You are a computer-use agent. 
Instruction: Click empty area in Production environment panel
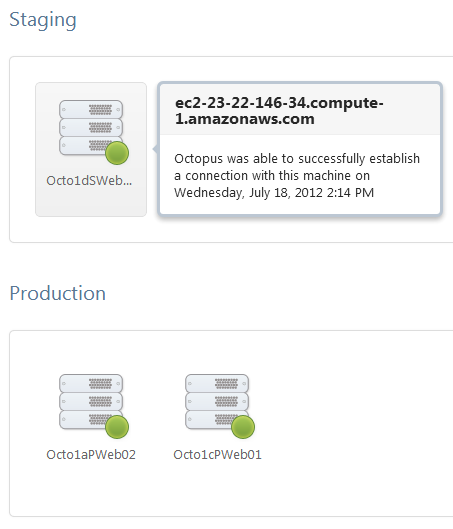pyautogui.click(x=354, y=422)
